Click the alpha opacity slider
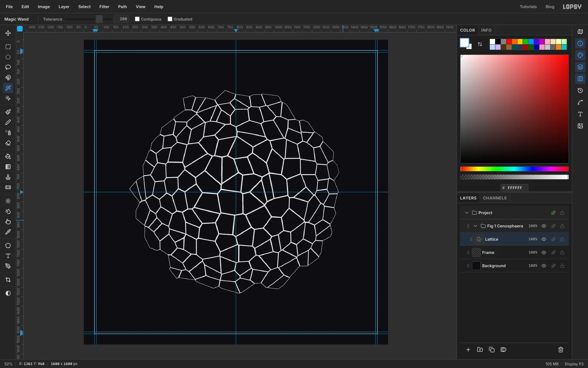Viewport: 588px width, 368px height. click(x=514, y=177)
